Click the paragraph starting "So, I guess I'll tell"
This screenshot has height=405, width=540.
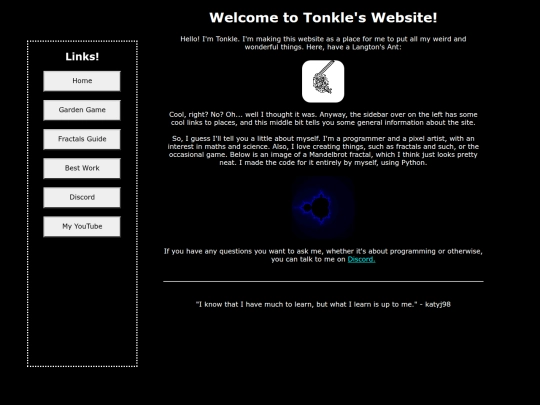click(x=323, y=150)
